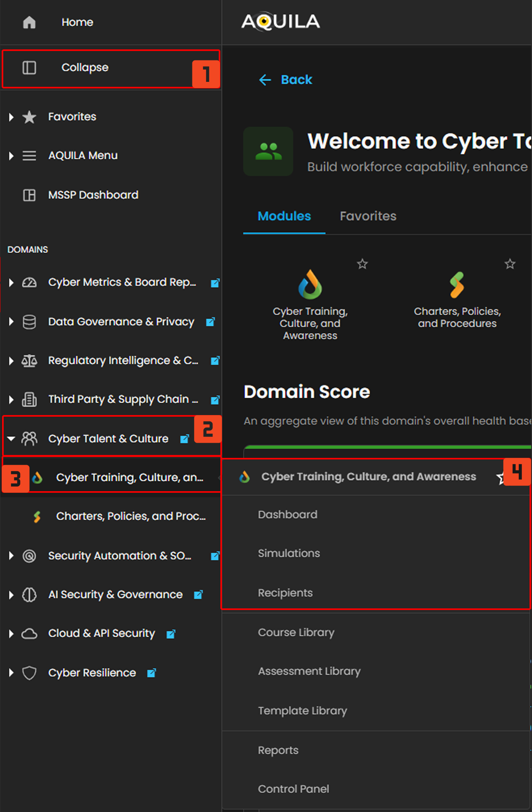Viewport: 532px width, 812px height.
Task: Click the Cloud & API Security cloud icon
Action: [x=29, y=634]
